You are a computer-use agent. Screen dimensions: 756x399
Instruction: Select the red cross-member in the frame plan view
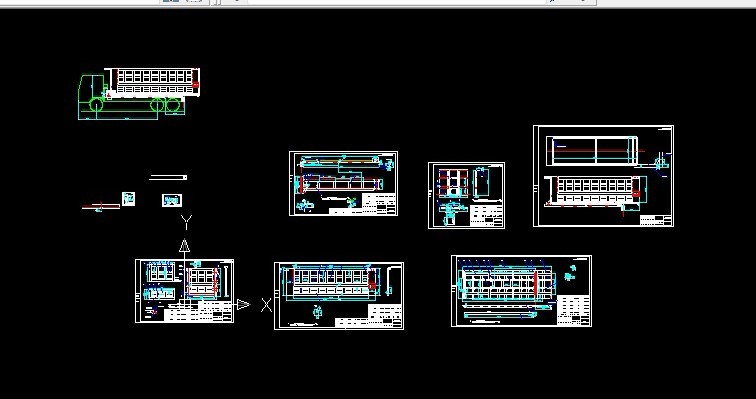536,283
